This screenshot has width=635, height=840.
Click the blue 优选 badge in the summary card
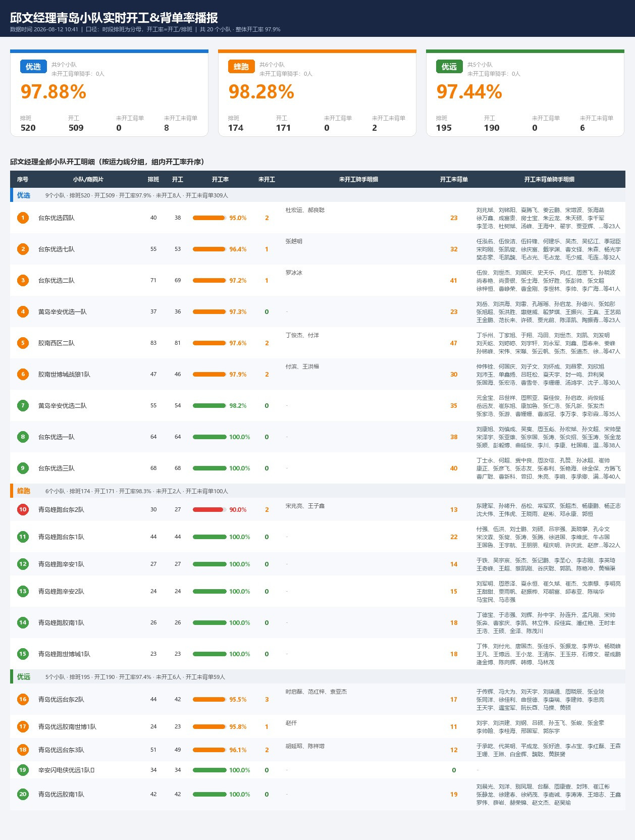point(33,67)
